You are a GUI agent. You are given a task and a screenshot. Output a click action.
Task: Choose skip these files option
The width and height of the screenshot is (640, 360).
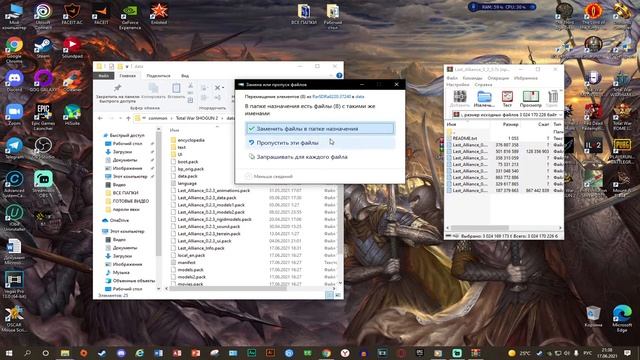320,143
